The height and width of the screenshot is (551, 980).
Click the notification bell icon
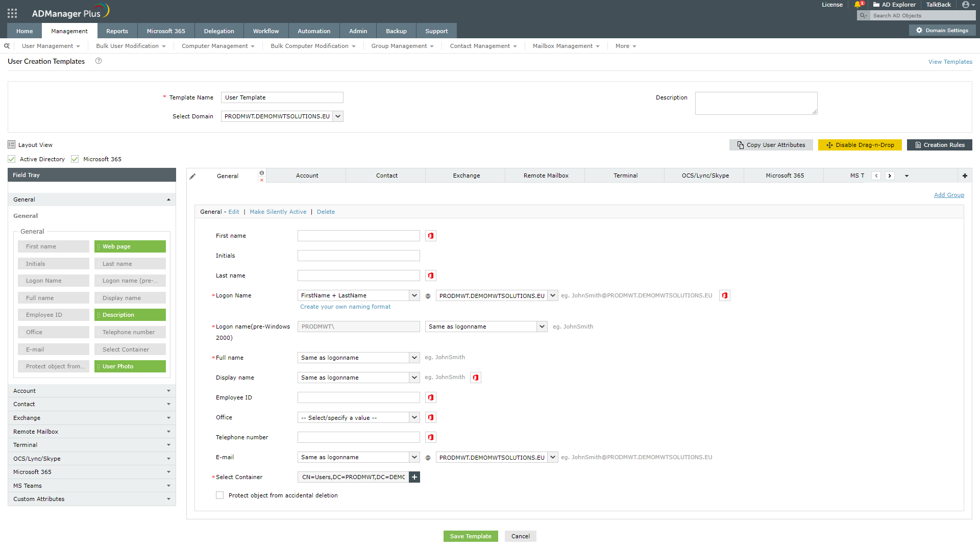pyautogui.click(x=857, y=5)
